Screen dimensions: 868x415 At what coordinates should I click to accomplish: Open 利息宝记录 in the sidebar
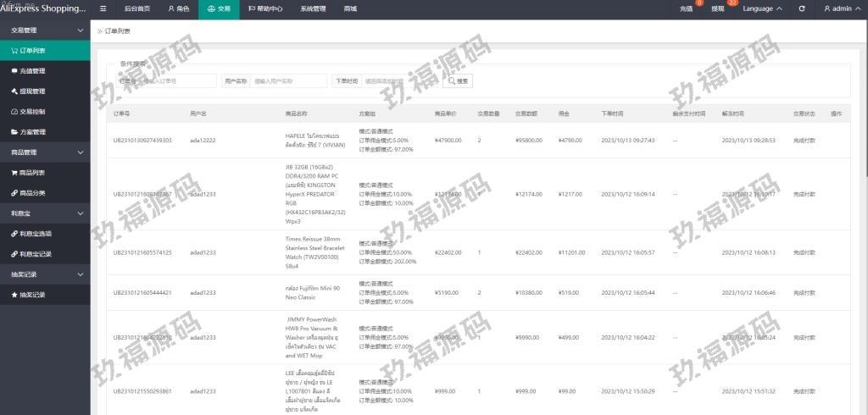coord(45,254)
